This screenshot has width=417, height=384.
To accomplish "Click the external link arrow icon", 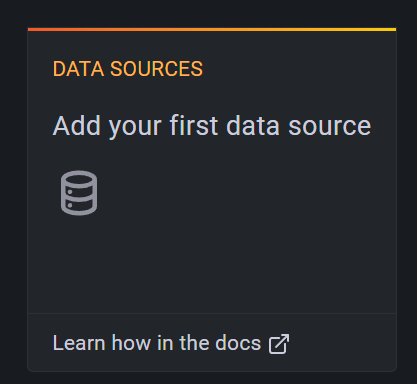I will click(x=279, y=344).
